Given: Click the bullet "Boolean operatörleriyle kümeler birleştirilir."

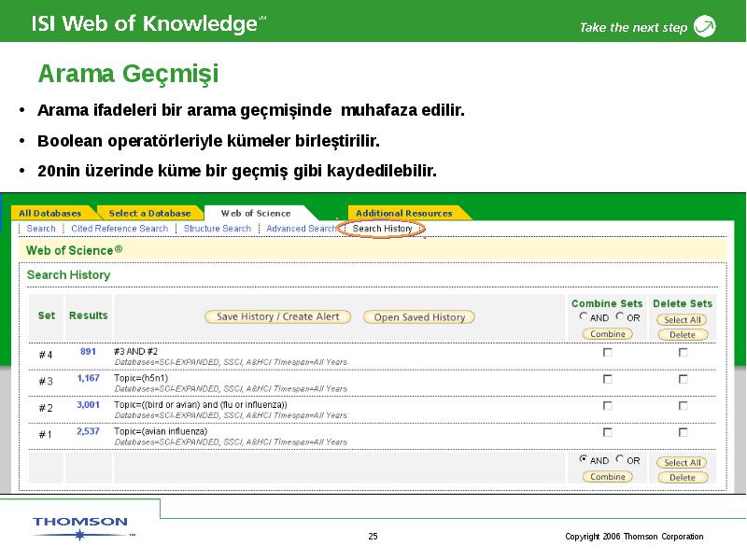Looking at the screenshot, I should [x=208, y=141].
